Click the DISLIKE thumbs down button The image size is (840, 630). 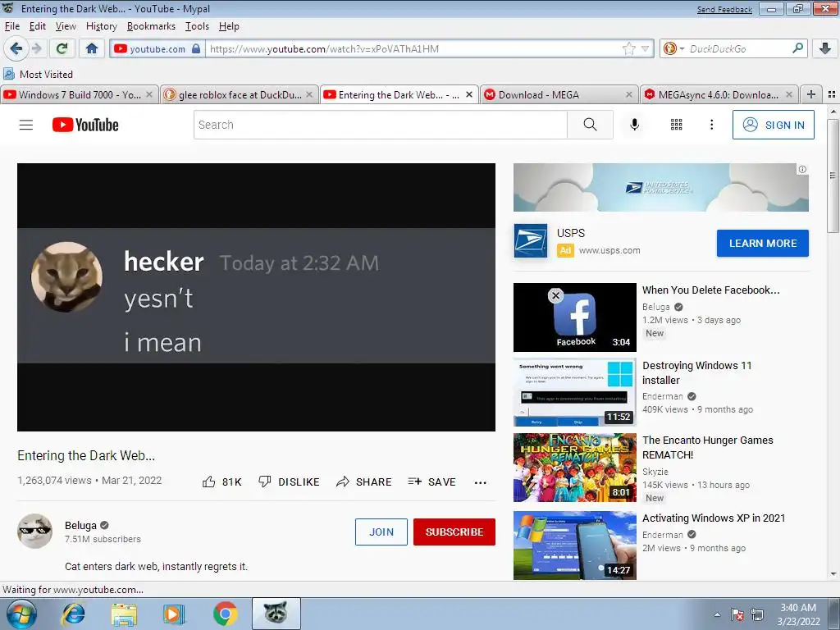(x=289, y=482)
